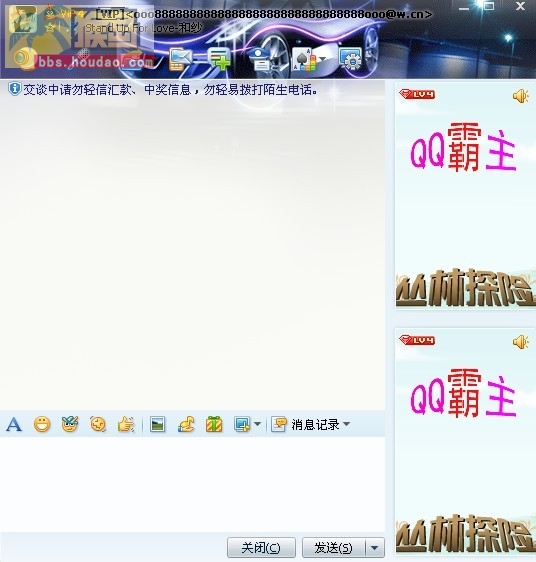Open the upper 丛林探险 banner
This screenshot has width=536, height=562.
466,287
